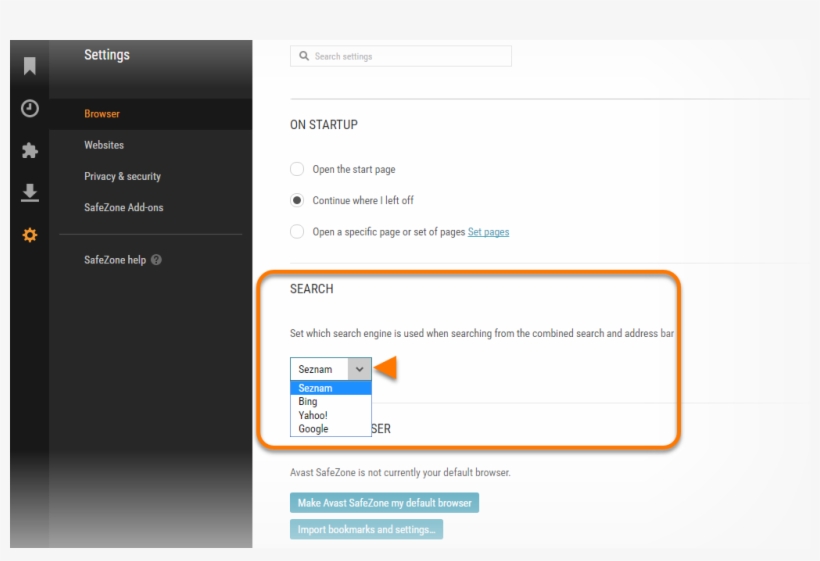Choose Google from the search engine list

331,429
